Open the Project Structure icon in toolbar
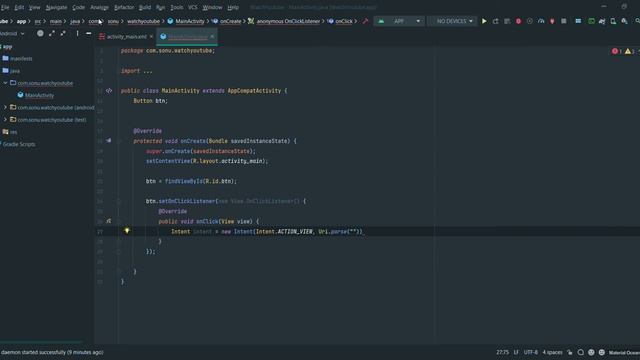 [578, 21]
